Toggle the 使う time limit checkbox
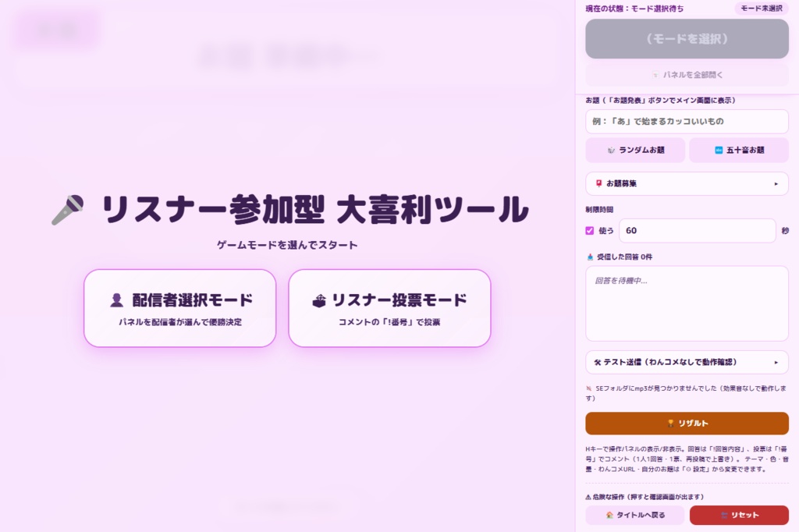The width and height of the screenshot is (799, 532). click(x=590, y=231)
